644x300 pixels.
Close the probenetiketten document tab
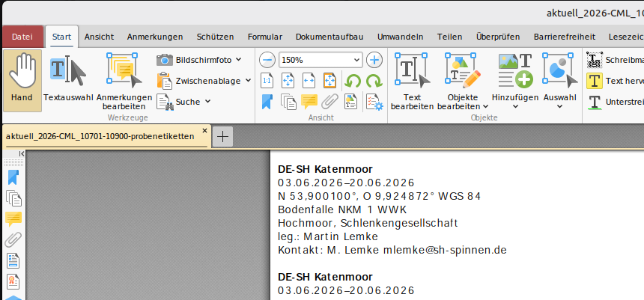pos(205,130)
